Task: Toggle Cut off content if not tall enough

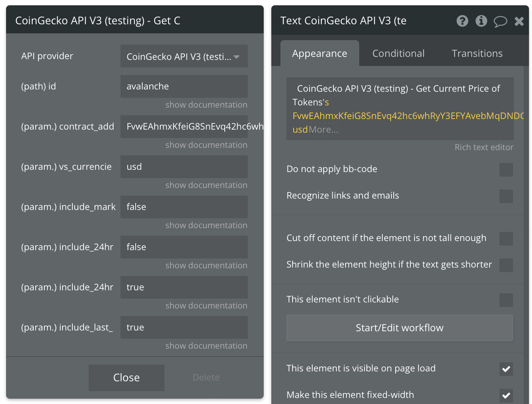Action: (x=506, y=239)
